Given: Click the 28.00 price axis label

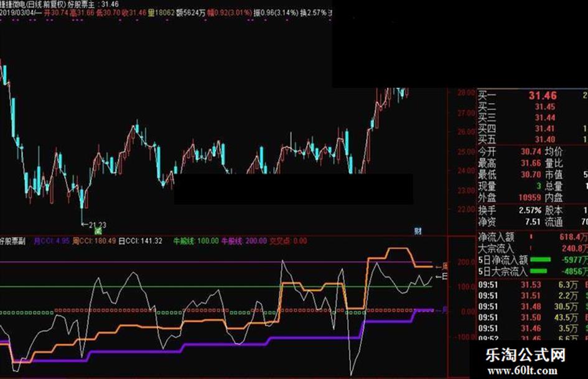Looking at the screenshot, I should point(466,93).
